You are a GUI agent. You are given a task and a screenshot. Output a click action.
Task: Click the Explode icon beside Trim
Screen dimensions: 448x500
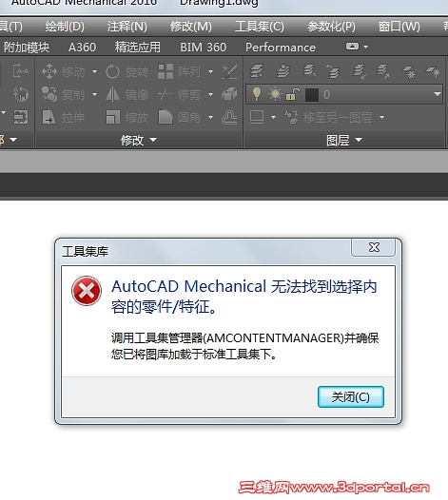(x=229, y=94)
